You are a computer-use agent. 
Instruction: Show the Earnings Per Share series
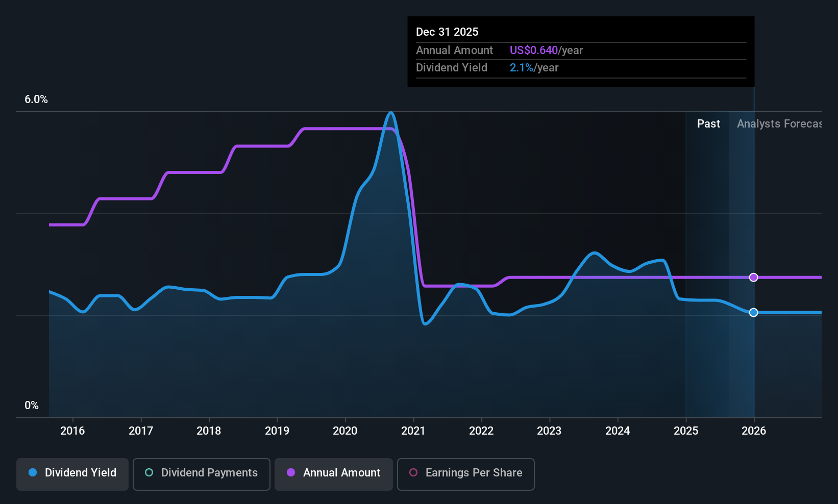coord(465,474)
